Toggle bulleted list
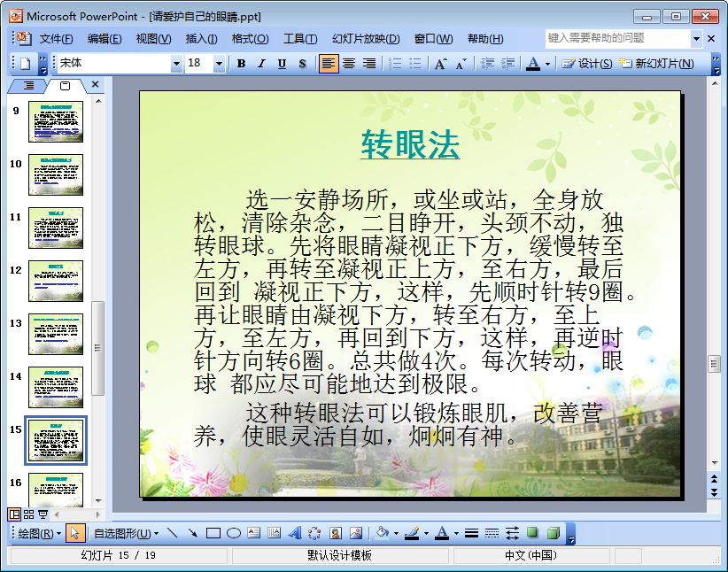The image size is (728, 572). 415,64
